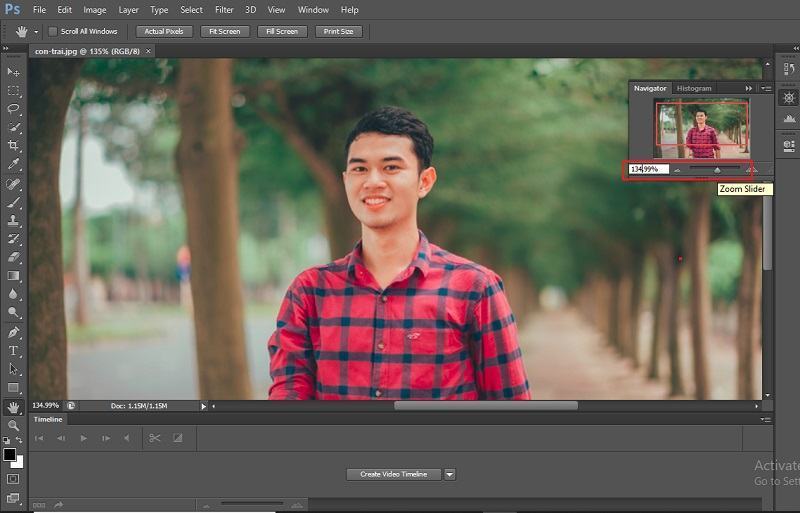Open the Timeline panel options menu
The image size is (800, 513).
pyautogui.click(x=765, y=420)
